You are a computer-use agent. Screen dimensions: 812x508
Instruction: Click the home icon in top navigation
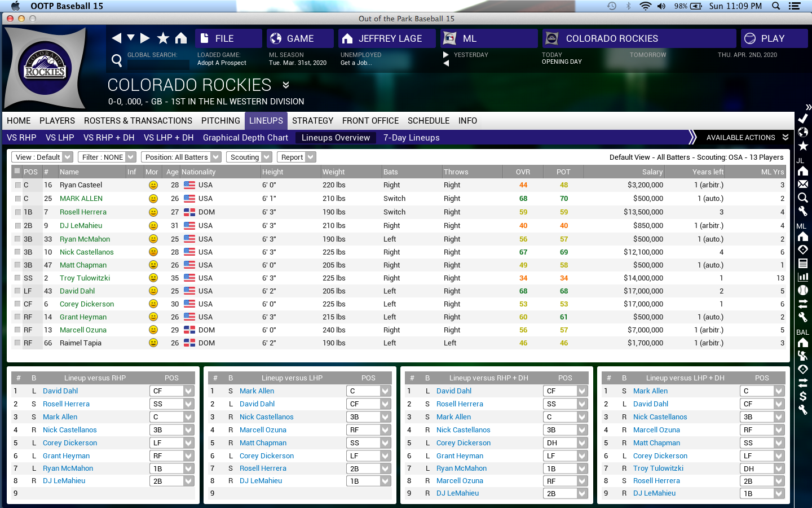coord(181,38)
